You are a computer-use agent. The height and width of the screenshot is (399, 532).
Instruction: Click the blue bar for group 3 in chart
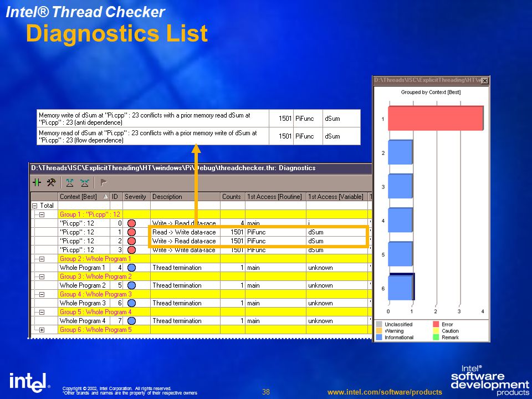pos(400,186)
